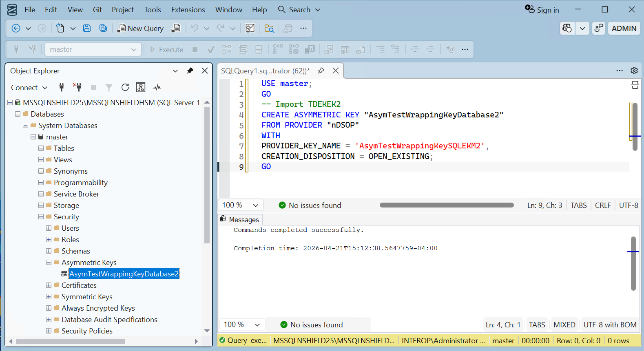Expand the Symmetric Keys node
644x351 pixels.
pos(49,297)
